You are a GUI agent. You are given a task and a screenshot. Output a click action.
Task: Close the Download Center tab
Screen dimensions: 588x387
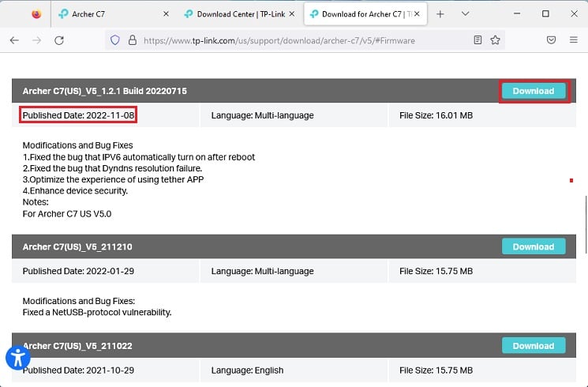point(292,14)
